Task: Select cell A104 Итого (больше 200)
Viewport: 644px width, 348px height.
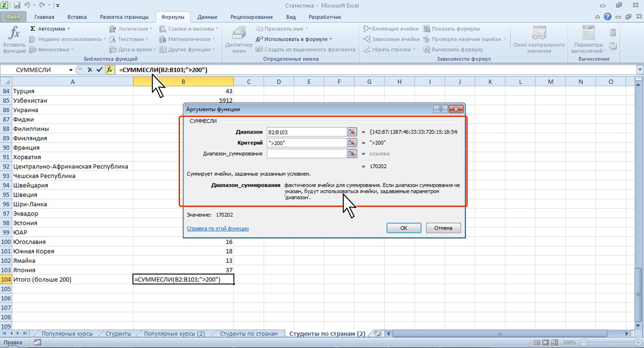Action: coord(73,280)
